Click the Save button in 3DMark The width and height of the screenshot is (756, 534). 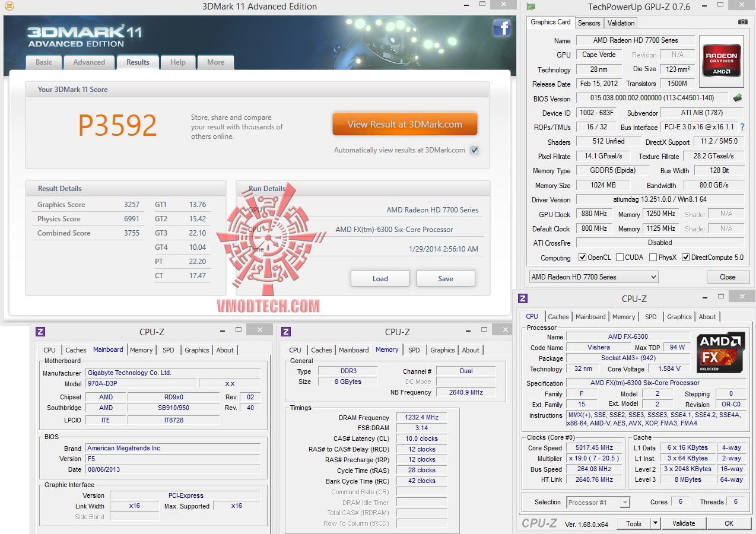[x=446, y=278]
